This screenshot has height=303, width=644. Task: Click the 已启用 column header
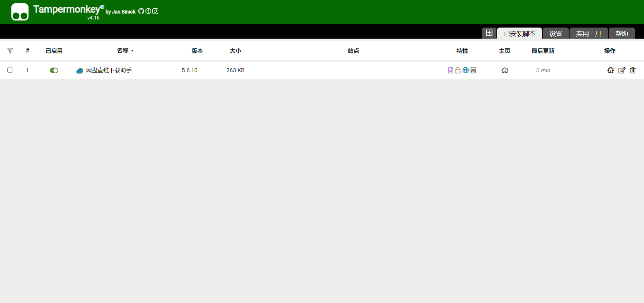[54, 51]
